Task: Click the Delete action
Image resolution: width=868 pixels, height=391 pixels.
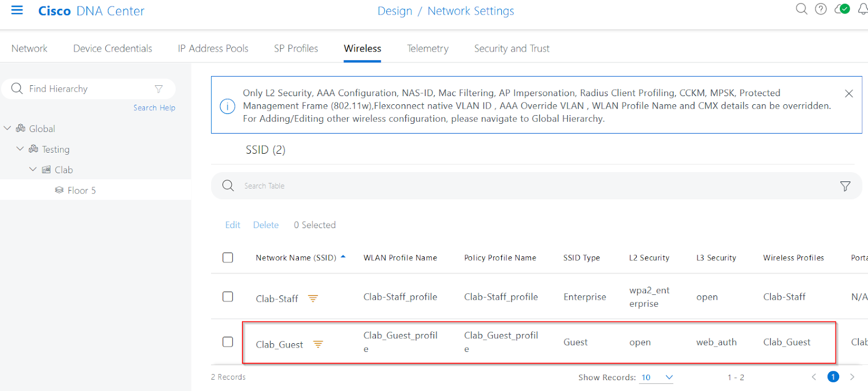Action: click(x=266, y=225)
